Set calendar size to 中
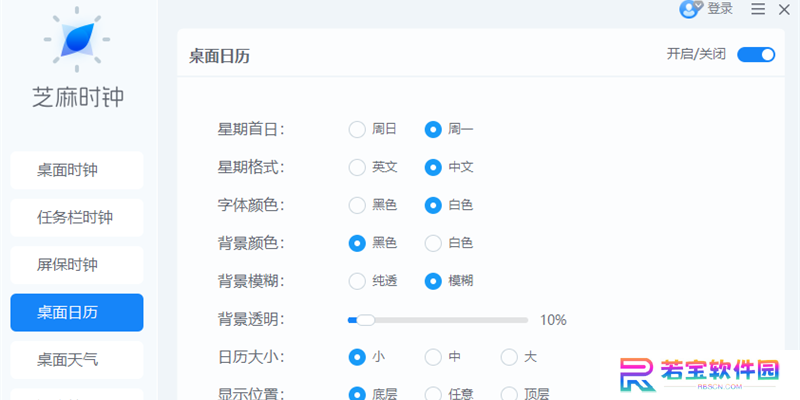800x400 pixels. coord(433,357)
